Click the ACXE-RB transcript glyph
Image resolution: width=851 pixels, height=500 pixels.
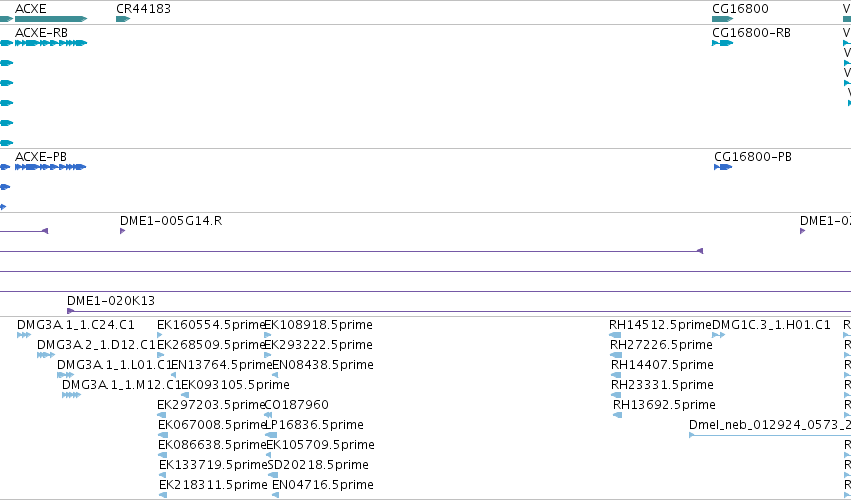click(x=51, y=43)
